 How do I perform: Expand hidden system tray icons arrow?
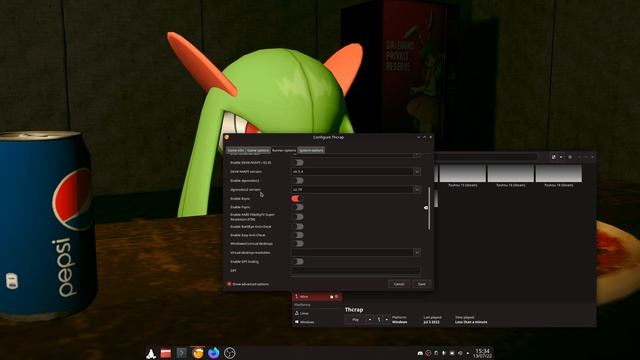(x=468, y=353)
